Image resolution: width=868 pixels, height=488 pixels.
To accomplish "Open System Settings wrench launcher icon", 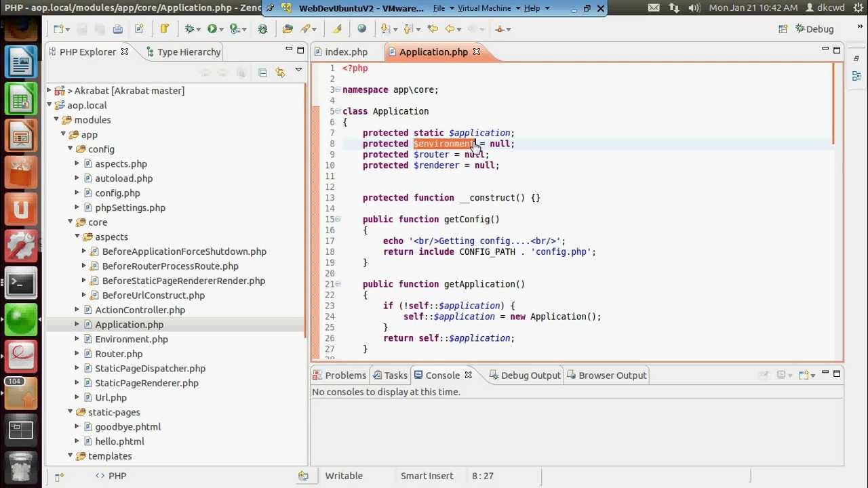I will pyautogui.click(x=21, y=247).
